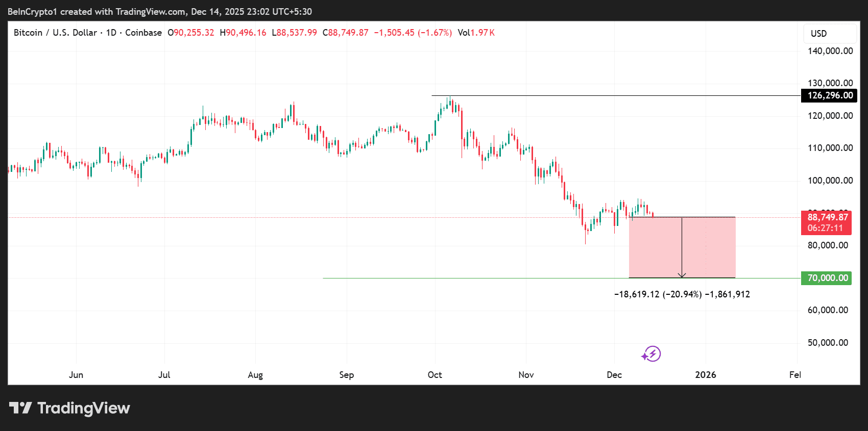Click the Vol 1.97K volume indicator
Screen dimensions: 868x431
(476, 33)
